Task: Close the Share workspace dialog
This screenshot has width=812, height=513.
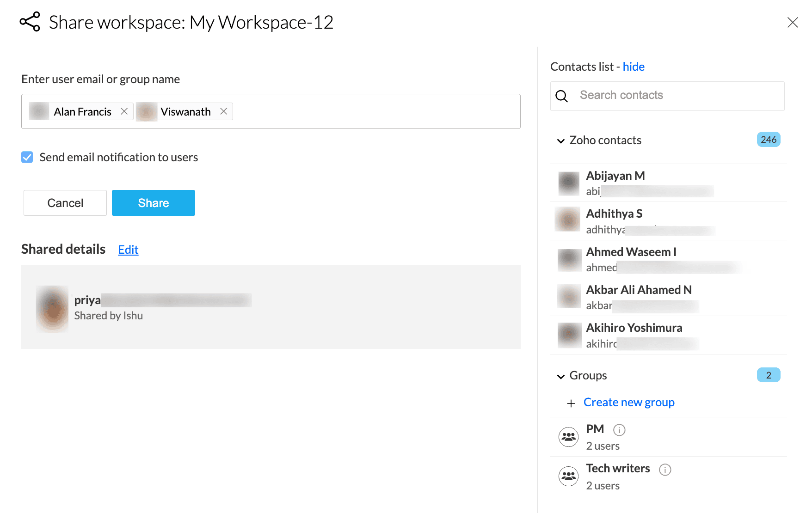Action: pyautogui.click(x=792, y=22)
